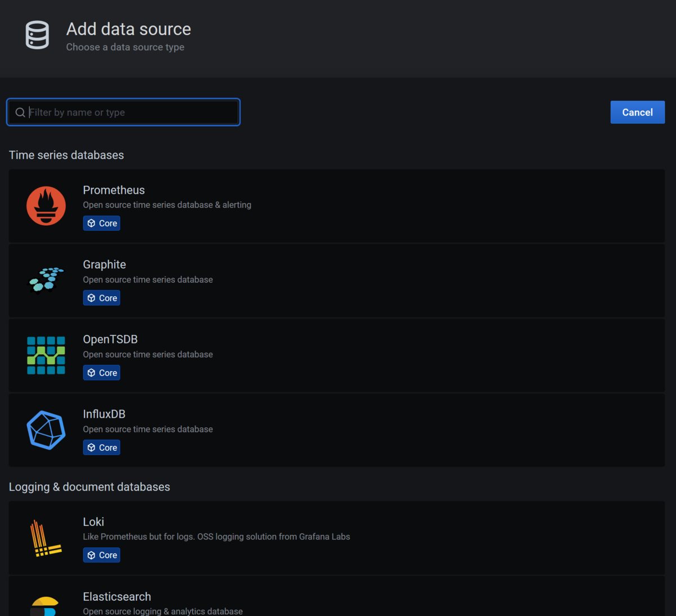The image size is (676, 616).
Task: Click the Graphite logo icon
Action: [x=46, y=280]
